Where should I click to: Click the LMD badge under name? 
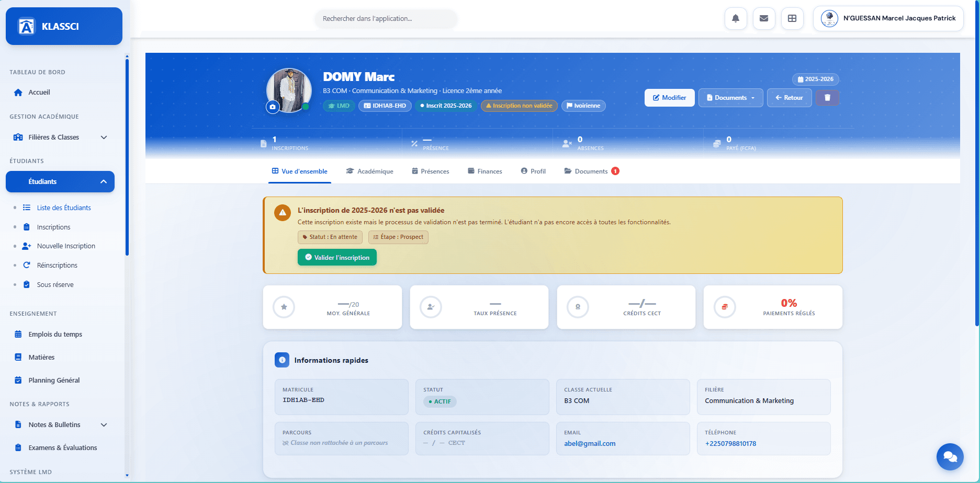pyautogui.click(x=339, y=106)
